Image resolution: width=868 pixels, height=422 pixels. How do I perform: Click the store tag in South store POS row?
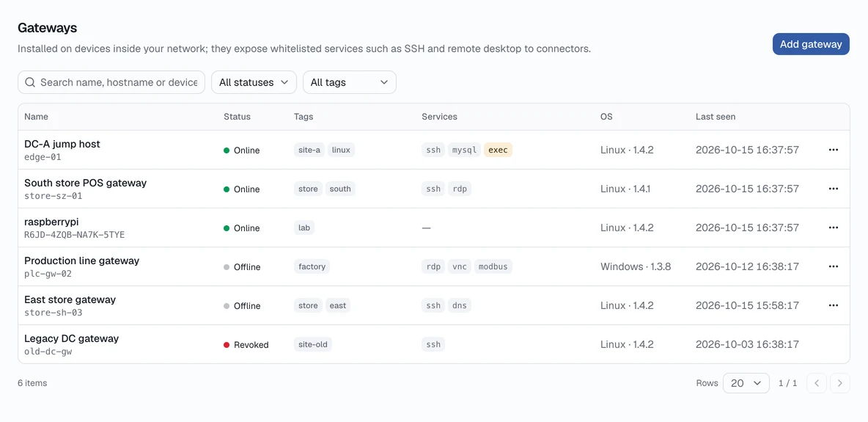click(x=308, y=189)
